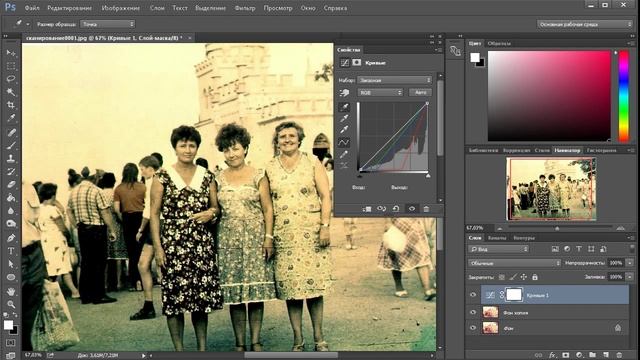This screenshot has height=360, width=640.
Task: Select the Paint Bucket tool
Action: click(11, 198)
